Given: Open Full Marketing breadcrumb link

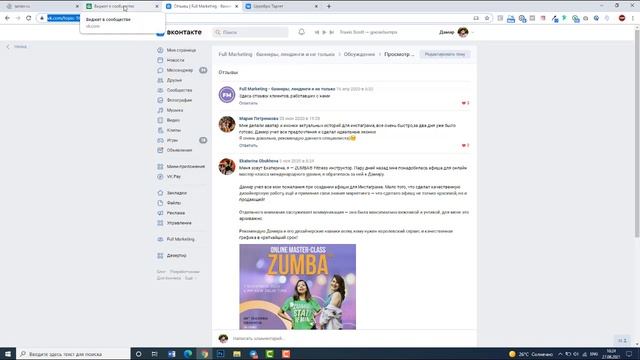Looking at the screenshot, I should (276, 54).
